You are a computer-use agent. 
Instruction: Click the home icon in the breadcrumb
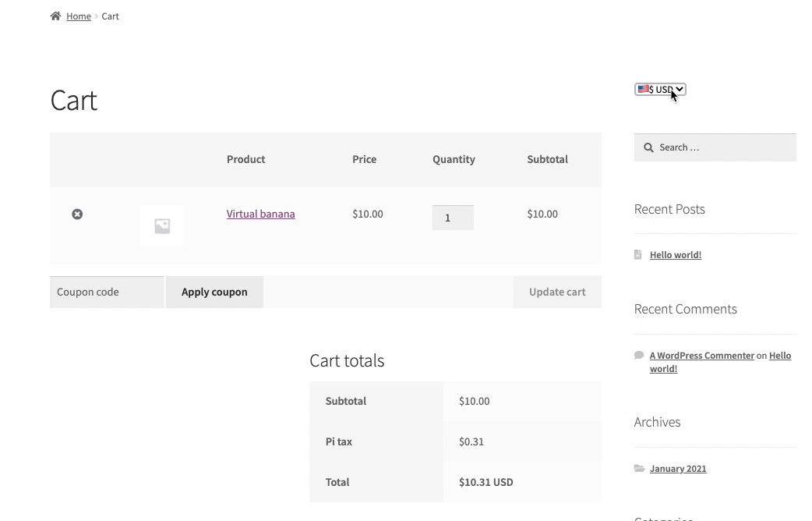(54, 15)
